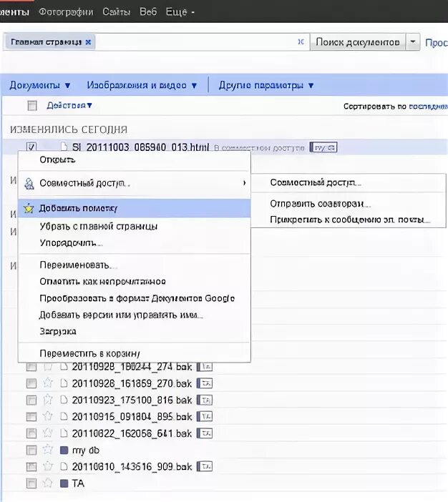Screen dimensions: 448x502
Task: Choose Отправить соавторам... in submenu
Action: [x=349, y=204]
